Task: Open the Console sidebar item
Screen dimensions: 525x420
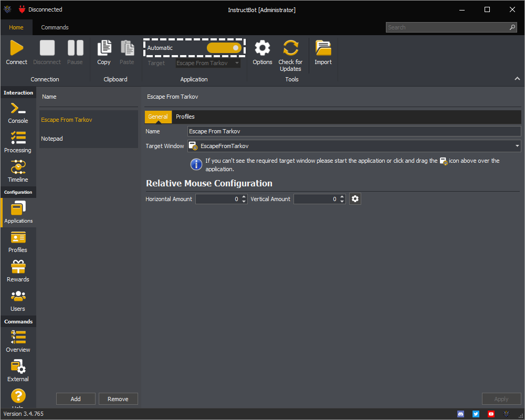Action: coord(18,113)
